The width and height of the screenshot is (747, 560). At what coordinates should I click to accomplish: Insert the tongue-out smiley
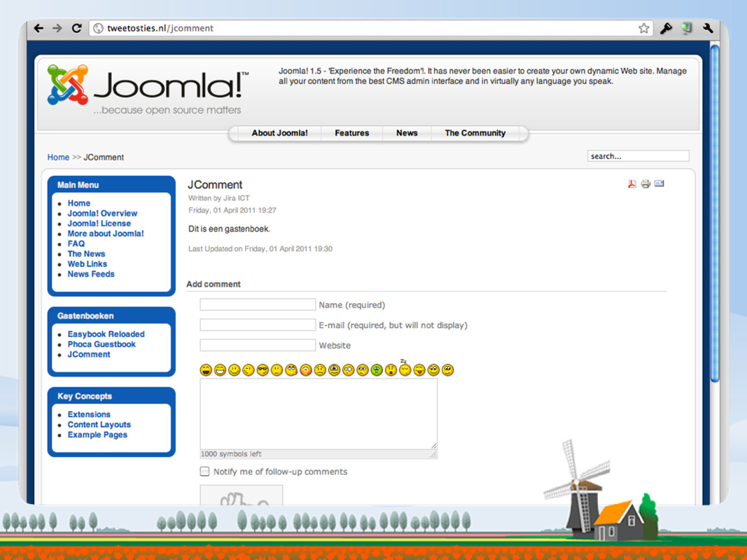pyautogui.click(x=419, y=370)
